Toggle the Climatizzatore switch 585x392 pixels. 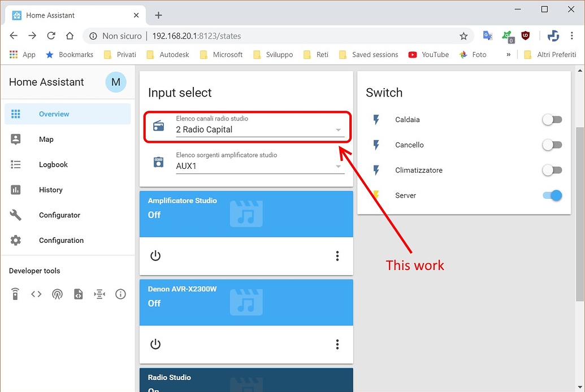[x=552, y=170]
